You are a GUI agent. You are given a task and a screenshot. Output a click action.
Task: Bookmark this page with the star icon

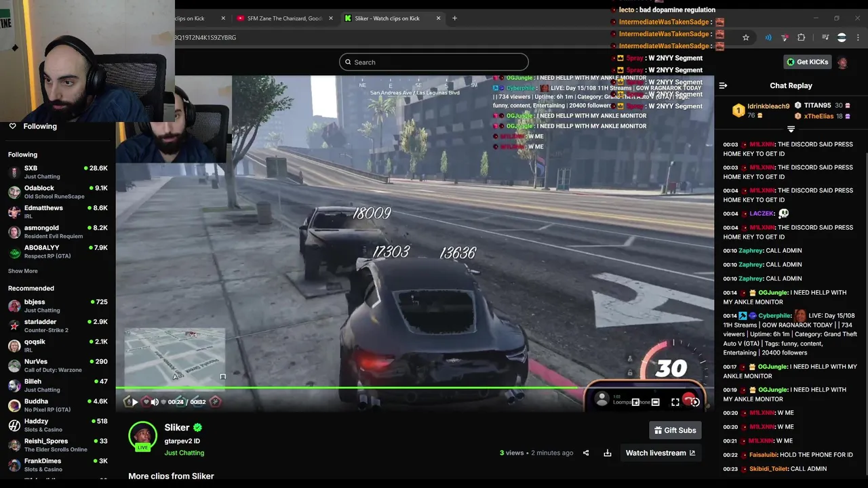pos(746,37)
